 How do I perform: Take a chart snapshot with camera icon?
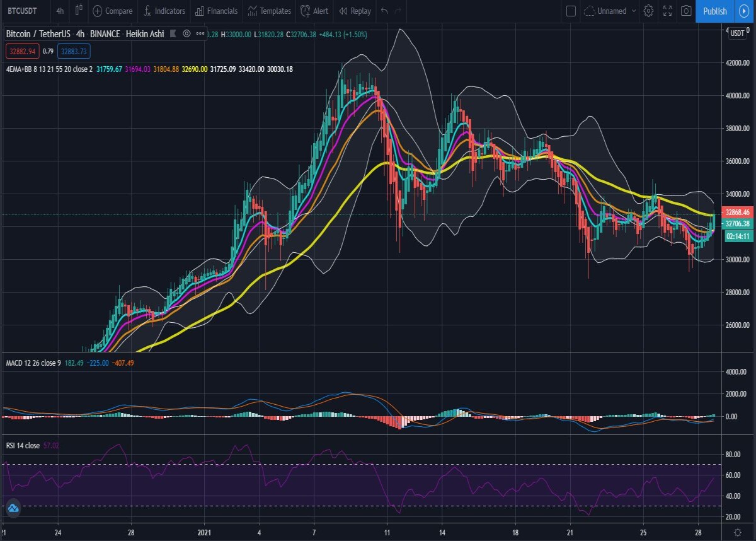[686, 11]
